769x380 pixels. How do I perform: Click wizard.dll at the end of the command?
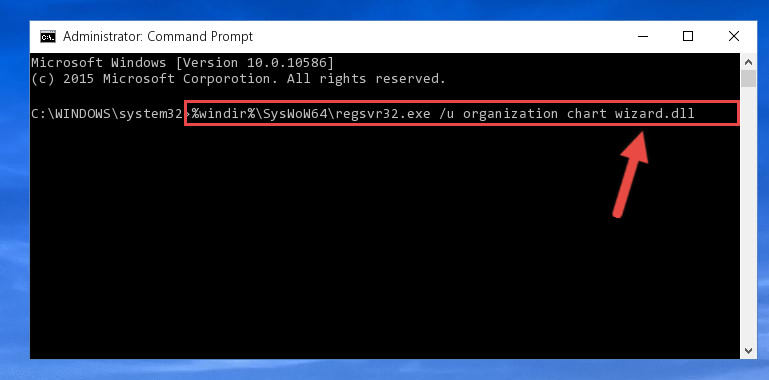(x=655, y=114)
